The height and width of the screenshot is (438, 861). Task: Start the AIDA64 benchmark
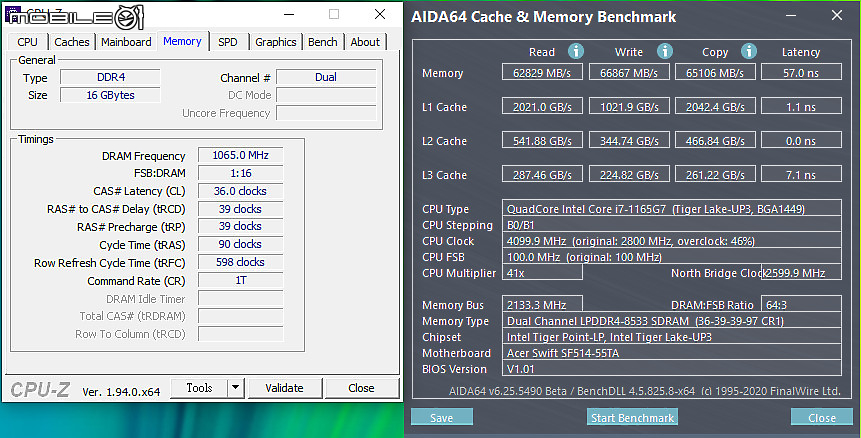[x=633, y=418]
